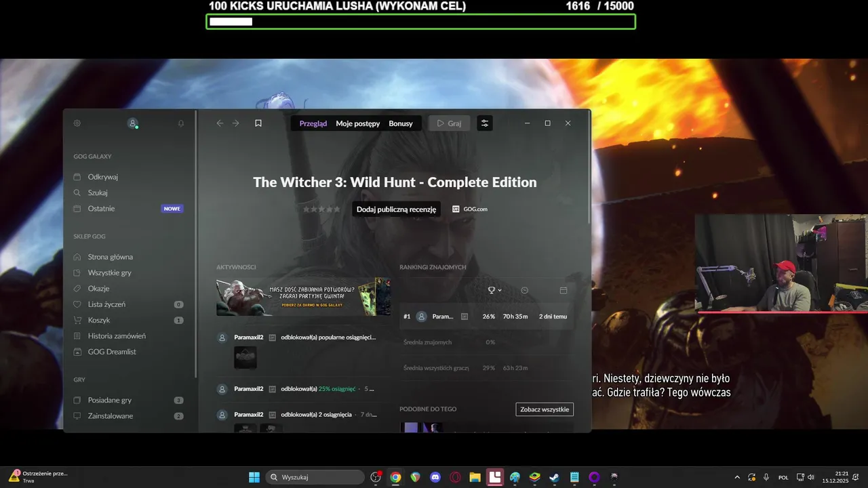Open the Ostrzeżenie weather warning widget
Image resolution: width=868 pixels, height=488 pixels.
pos(39,476)
